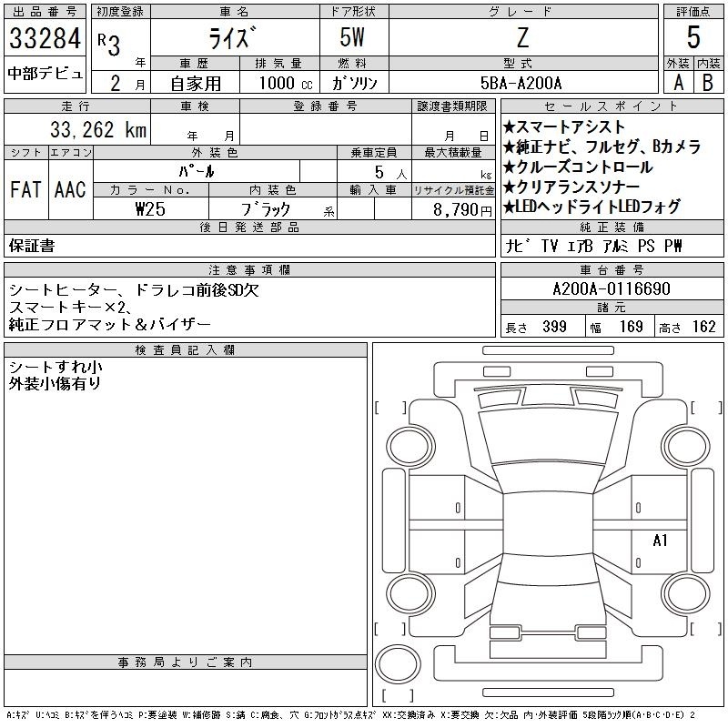Click the inspector note シートすれ小
The height and width of the screenshot is (728, 728).
point(55,368)
